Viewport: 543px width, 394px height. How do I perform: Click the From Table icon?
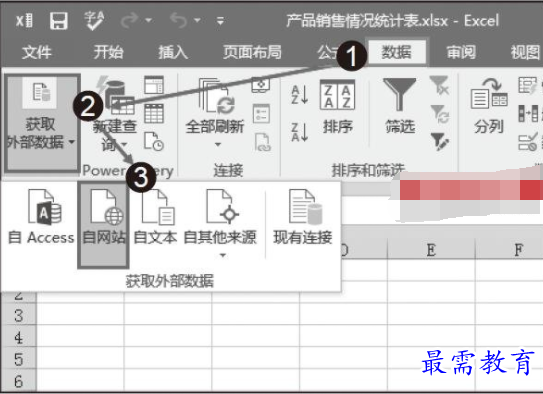[154, 113]
